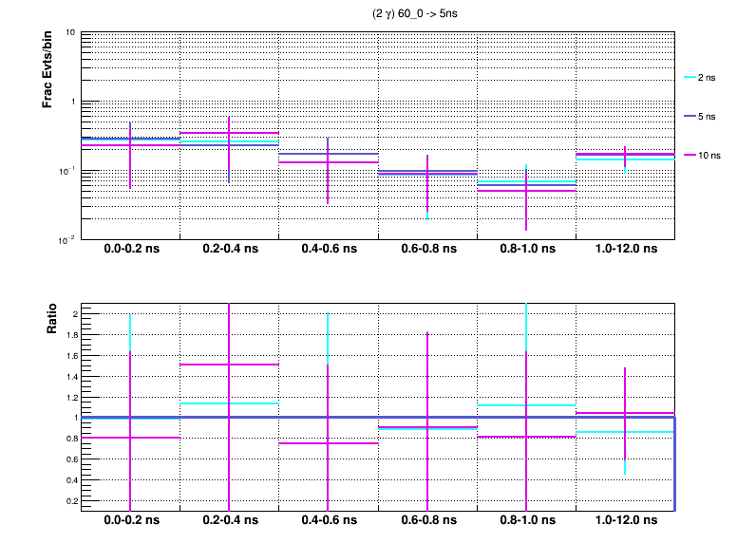The height and width of the screenshot is (543, 756).
Task: Select magenta ratio bar in 0.2-0.4 ns bin
Action: pyautogui.click(x=209, y=365)
